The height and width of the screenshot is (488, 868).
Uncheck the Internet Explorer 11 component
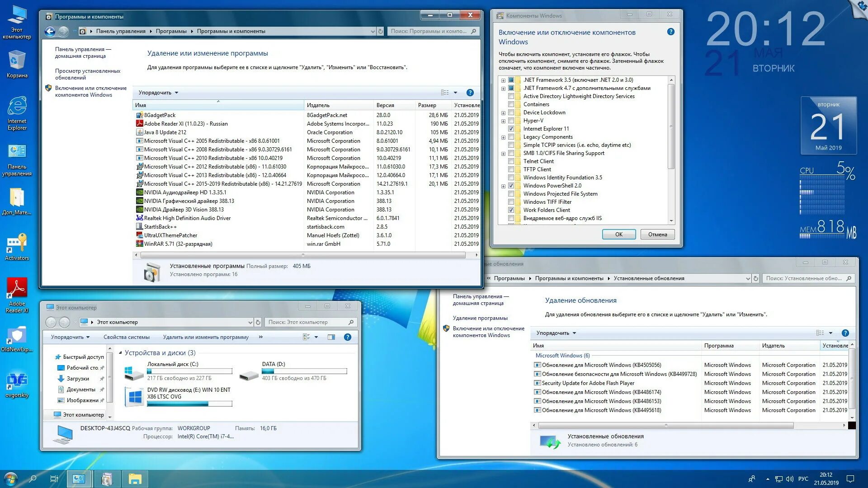coord(511,129)
